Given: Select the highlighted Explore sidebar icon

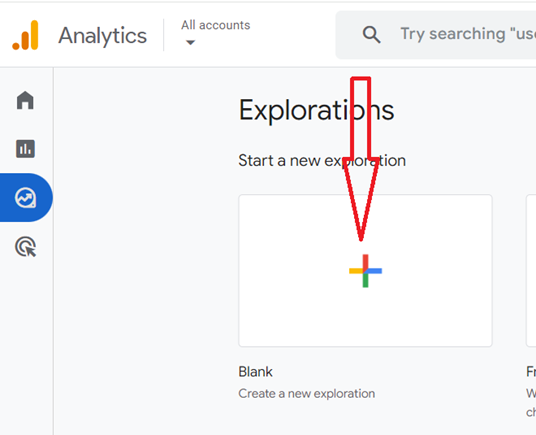Looking at the screenshot, I should click(x=25, y=198).
